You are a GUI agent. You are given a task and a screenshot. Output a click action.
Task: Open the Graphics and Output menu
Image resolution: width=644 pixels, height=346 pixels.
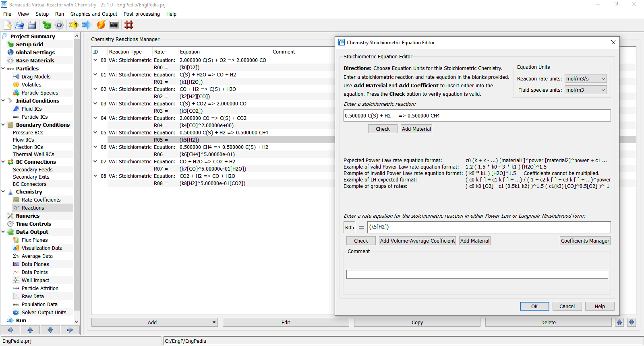[x=94, y=14]
